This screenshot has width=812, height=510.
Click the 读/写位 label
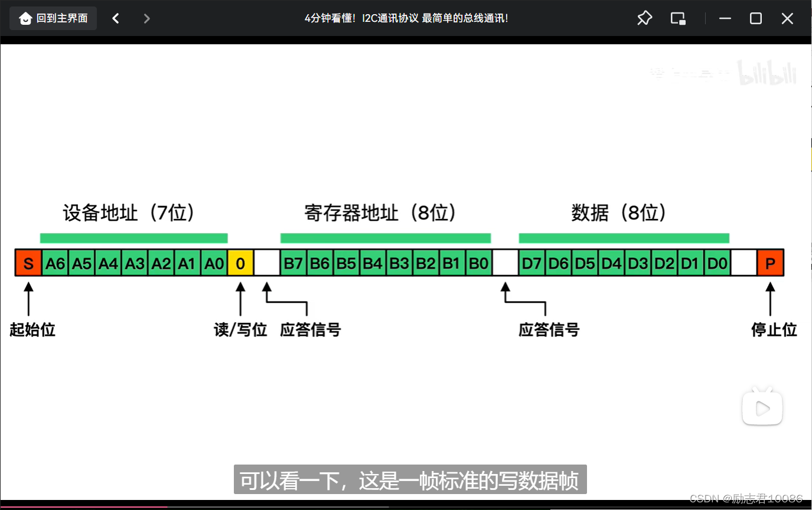click(x=240, y=329)
